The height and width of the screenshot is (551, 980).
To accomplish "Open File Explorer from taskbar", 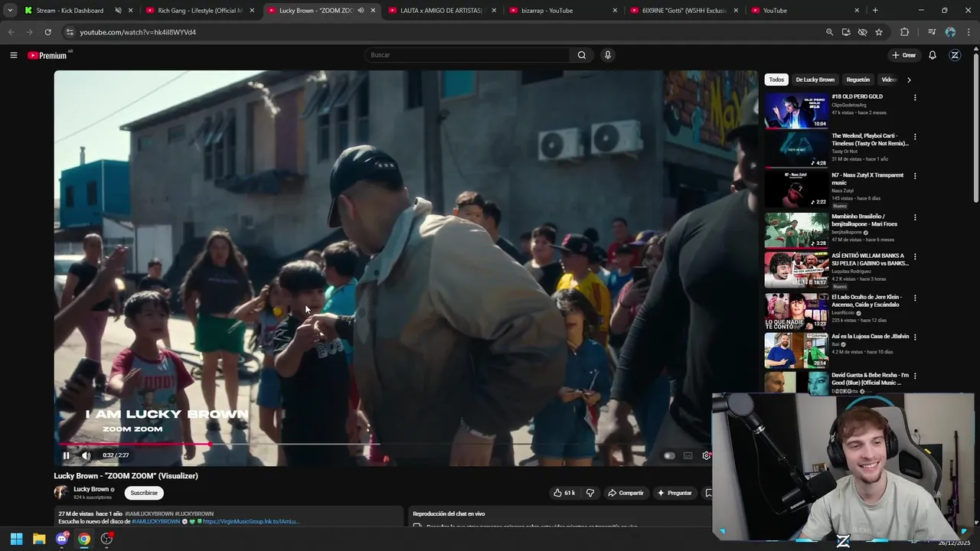I will point(39,539).
